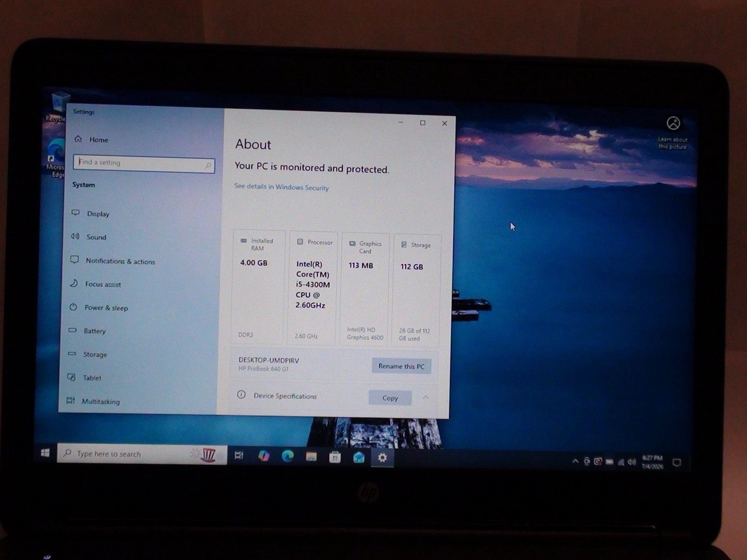
Task: Open Task View on the taskbar
Action: [x=239, y=455]
